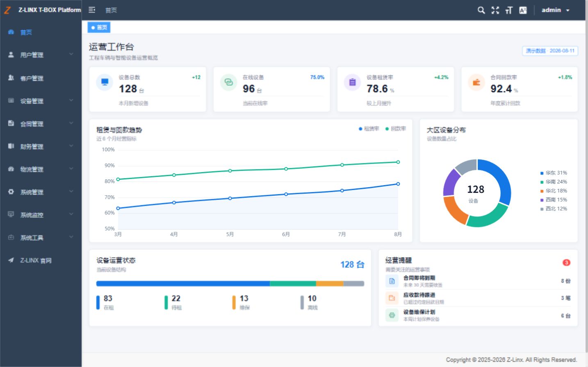Toggle 西北 12% legend entry

(x=554, y=209)
